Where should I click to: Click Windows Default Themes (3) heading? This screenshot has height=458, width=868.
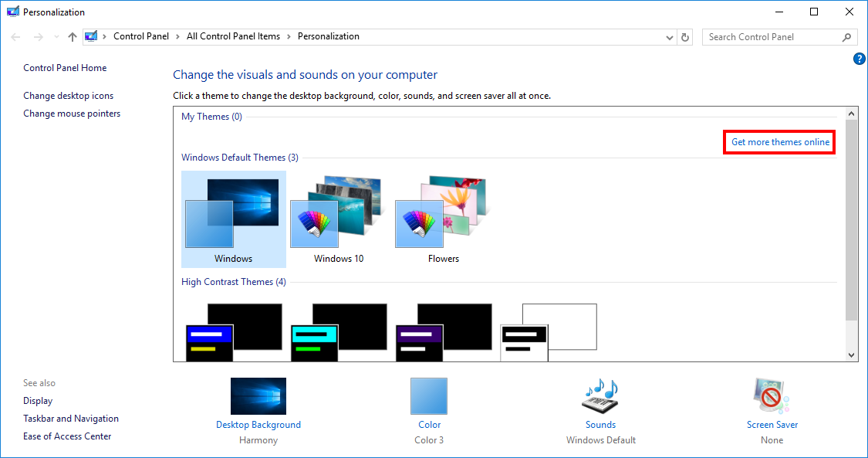(240, 158)
